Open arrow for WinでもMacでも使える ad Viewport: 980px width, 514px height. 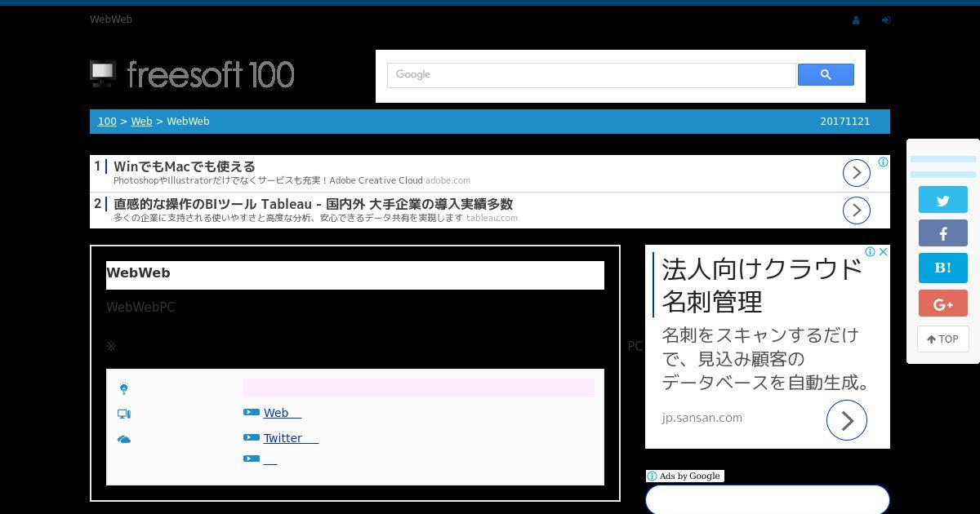tap(856, 173)
